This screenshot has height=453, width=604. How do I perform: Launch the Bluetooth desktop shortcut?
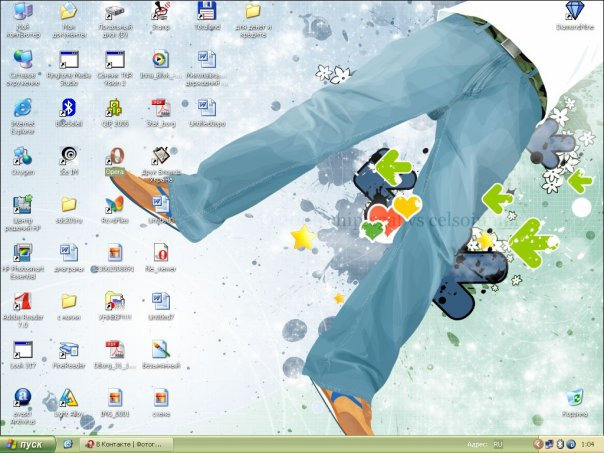69,107
